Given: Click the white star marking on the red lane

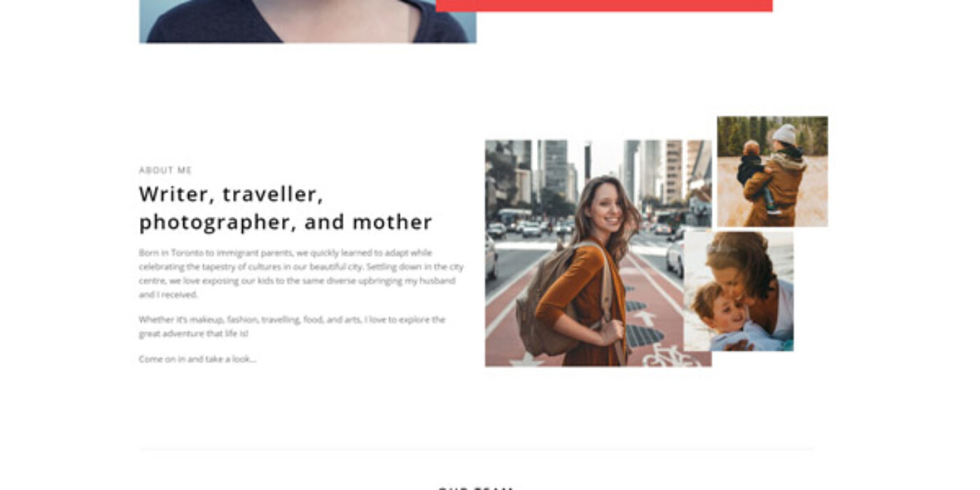Looking at the screenshot, I should [526, 360].
